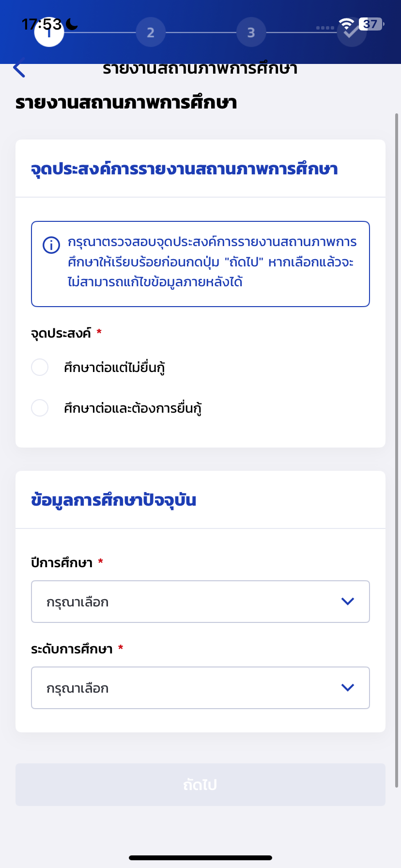Image resolution: width=401 pixels, height=868 pixels.
Task: Open the ปีการศึกษา dropdown
Action: tap(200, 602)
